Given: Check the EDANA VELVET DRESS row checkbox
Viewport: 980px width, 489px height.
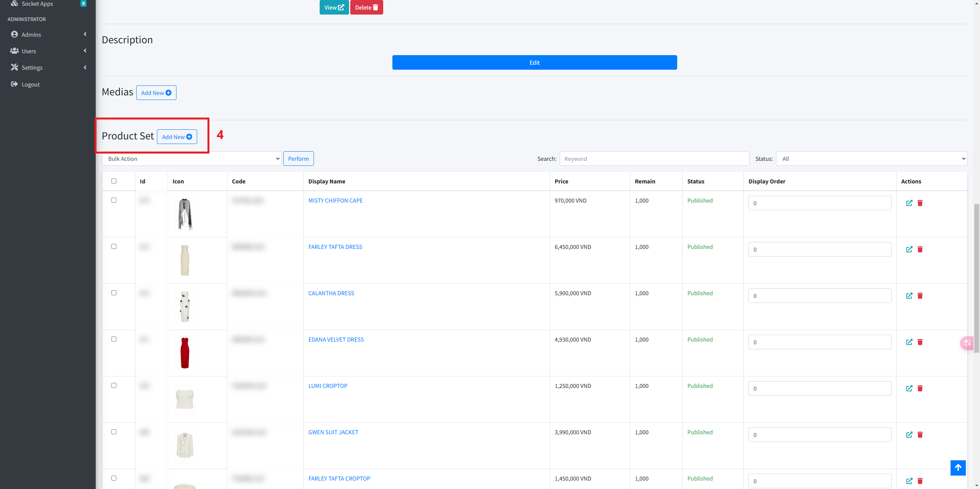Looking at the screenshot, I should pyautogui.click(x=114, y=339).
